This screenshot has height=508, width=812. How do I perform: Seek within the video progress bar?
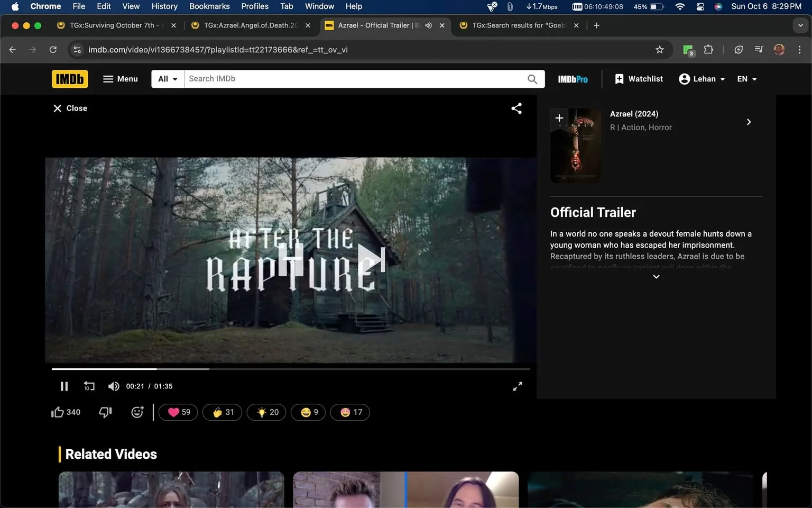click(x=290, y=369)
